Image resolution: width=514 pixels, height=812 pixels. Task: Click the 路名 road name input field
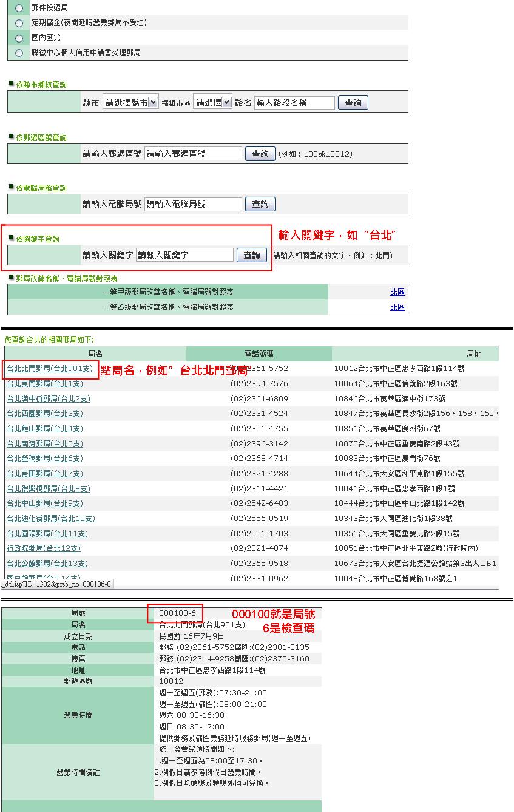pyautogui.click(x=294, y=103)
